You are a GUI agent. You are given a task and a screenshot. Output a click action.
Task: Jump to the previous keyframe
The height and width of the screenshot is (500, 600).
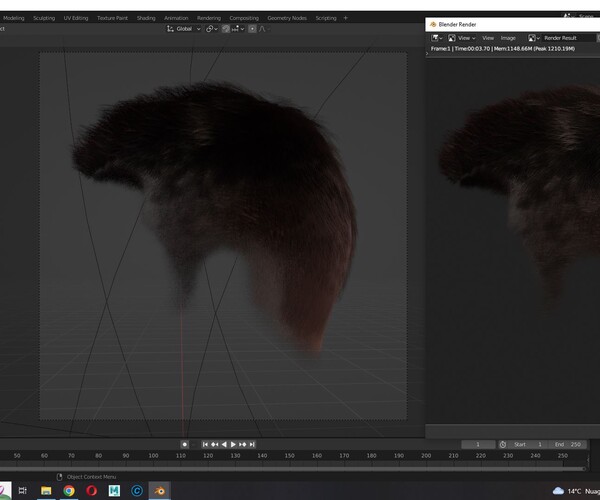215,444
